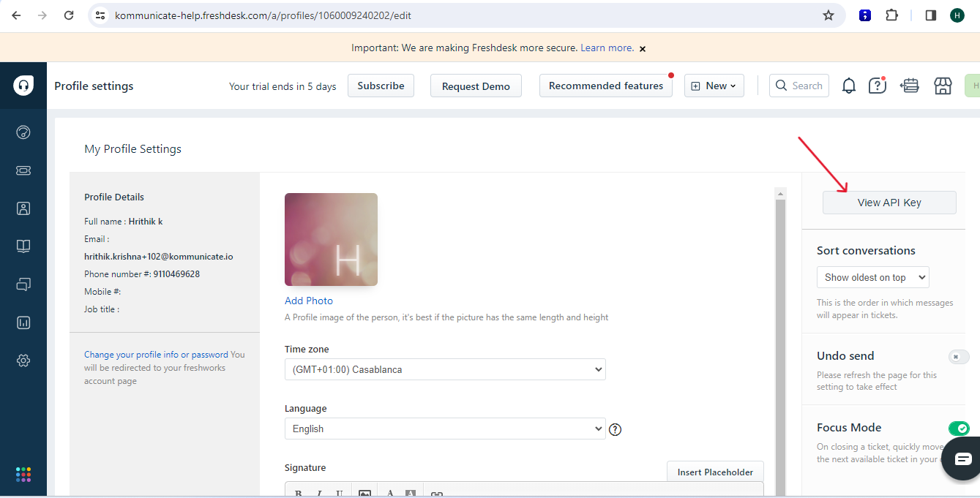Select the Add Photo link

[x=308, y=301]
